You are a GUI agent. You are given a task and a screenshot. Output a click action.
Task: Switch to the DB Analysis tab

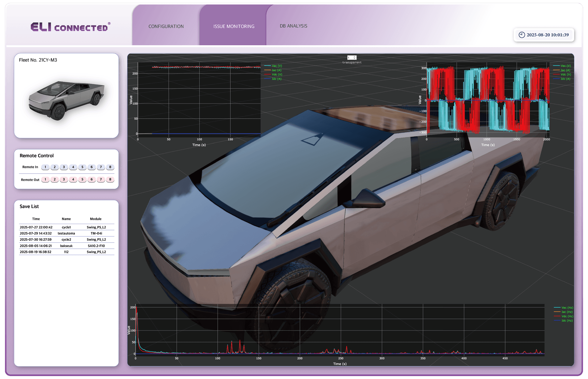point(293,26)
